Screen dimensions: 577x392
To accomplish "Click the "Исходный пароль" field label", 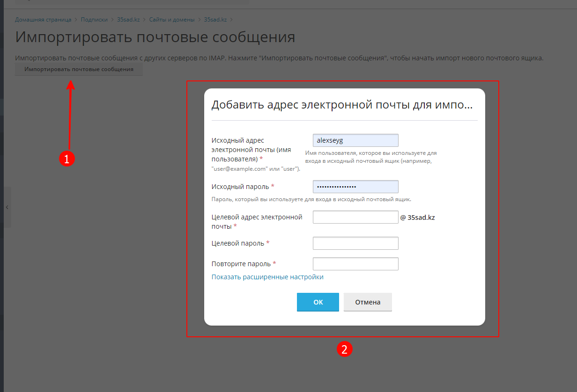I will coord(240,187).
